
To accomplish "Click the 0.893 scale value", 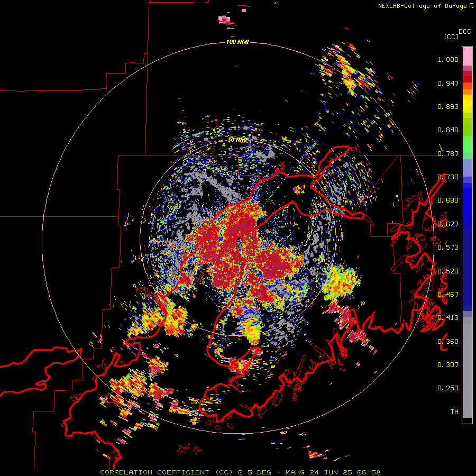I will 448,106.
